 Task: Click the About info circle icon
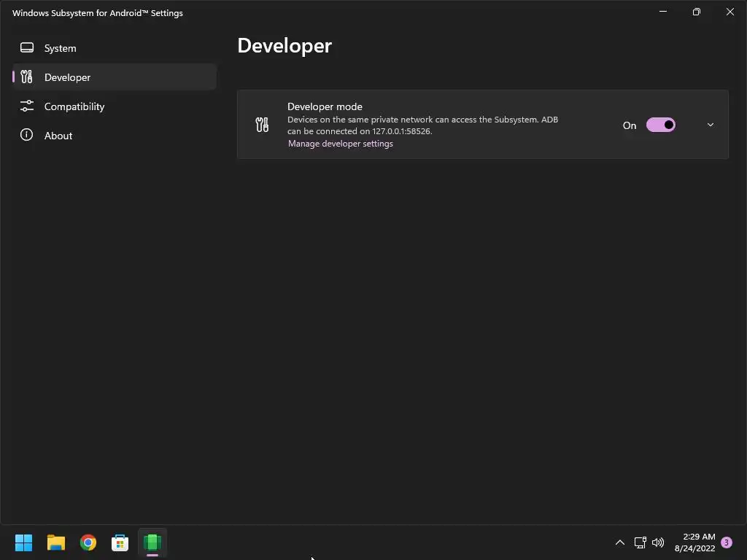coord(27,135)
